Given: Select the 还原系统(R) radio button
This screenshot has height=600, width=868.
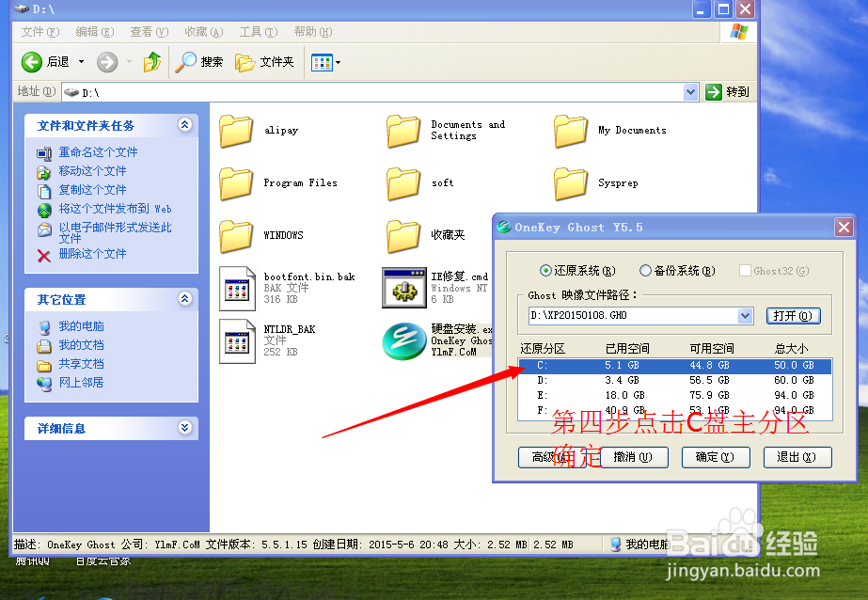Looking at the screenshot, I should (545, 271).
